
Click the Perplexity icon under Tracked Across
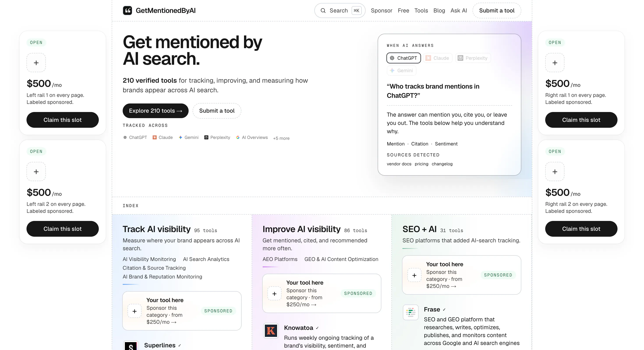(x=206, y=137)
